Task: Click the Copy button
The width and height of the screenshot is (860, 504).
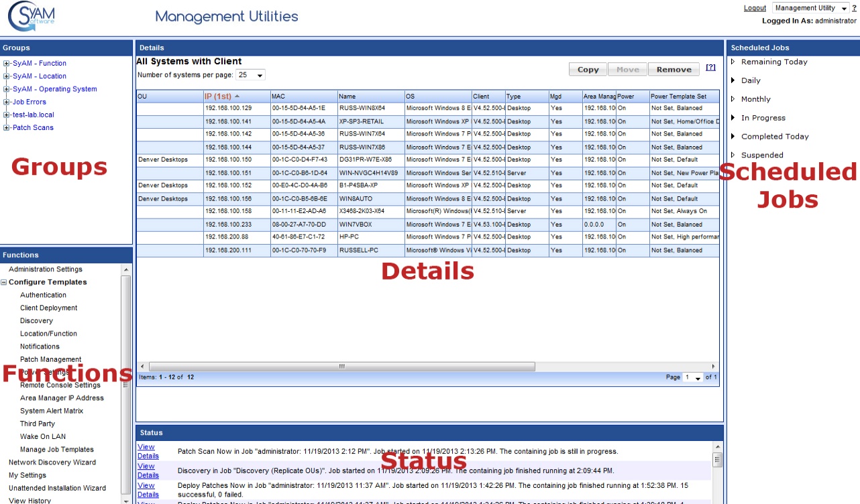Action: [588, 70]
